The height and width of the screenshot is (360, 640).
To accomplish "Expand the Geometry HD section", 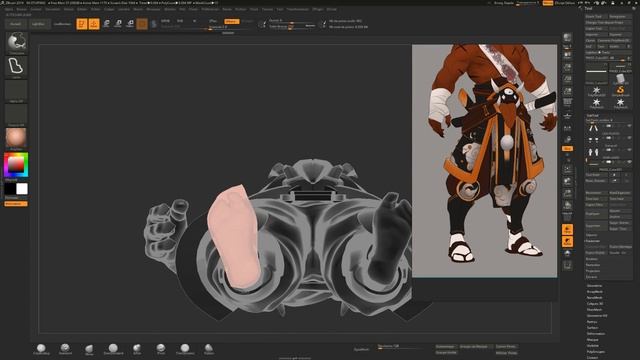I will pos(597,316).
